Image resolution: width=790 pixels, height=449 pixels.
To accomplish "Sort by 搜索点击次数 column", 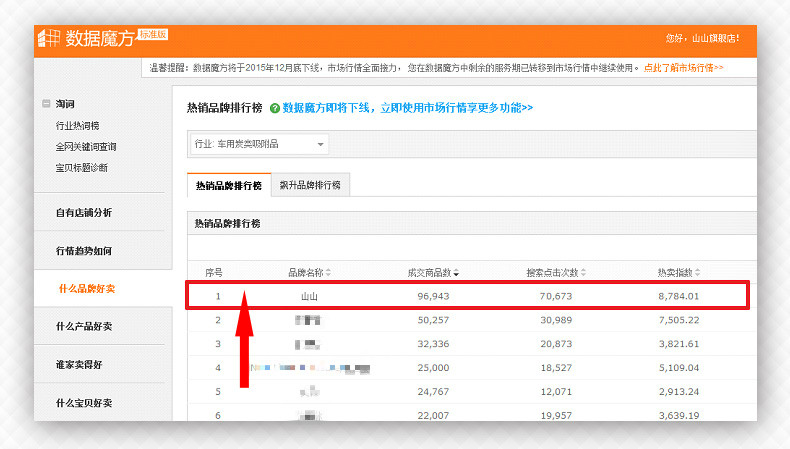I will coord(556,273).
